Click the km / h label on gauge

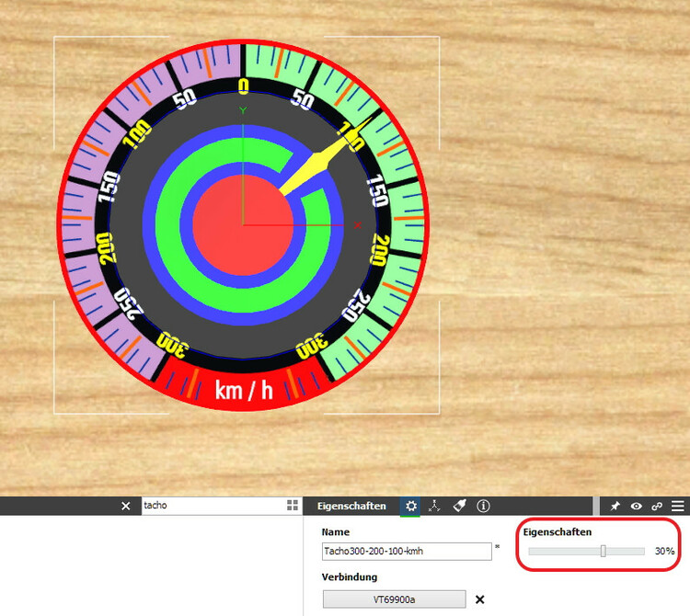(x=244, y=390)
